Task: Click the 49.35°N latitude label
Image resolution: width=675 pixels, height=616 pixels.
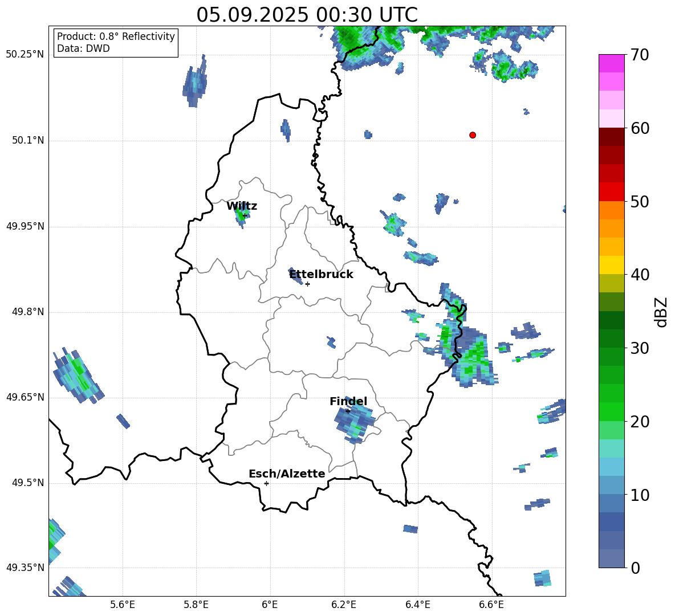Action: click(25, 568)
